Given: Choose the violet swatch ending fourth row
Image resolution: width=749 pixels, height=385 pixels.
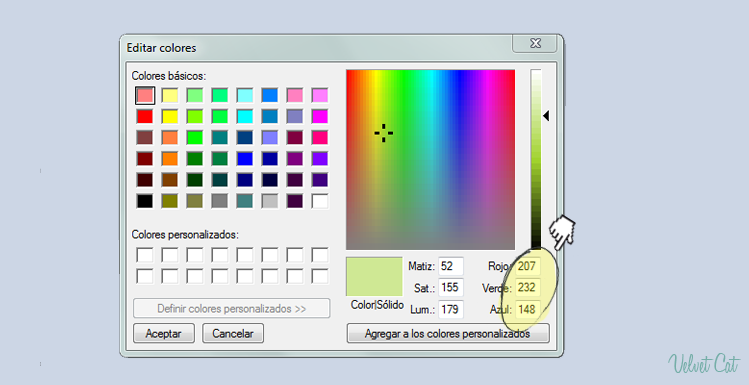Looking at the screenshot, I should point(320,159).
